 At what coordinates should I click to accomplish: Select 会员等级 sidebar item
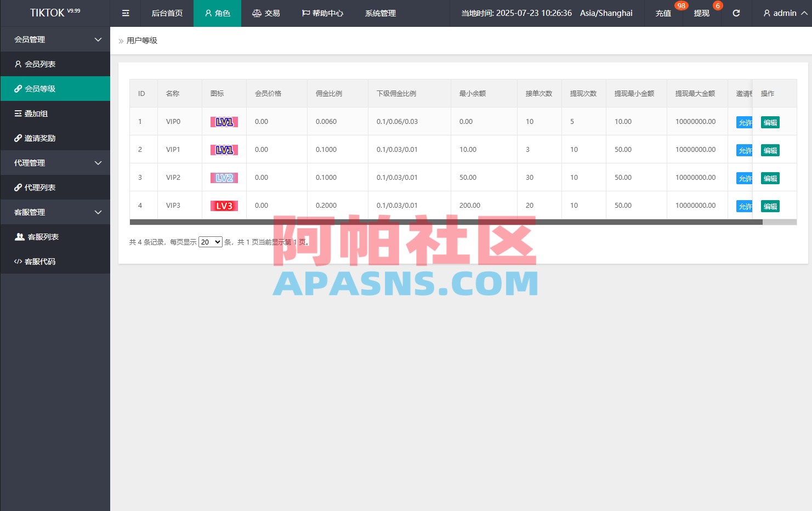click(55, 89)
